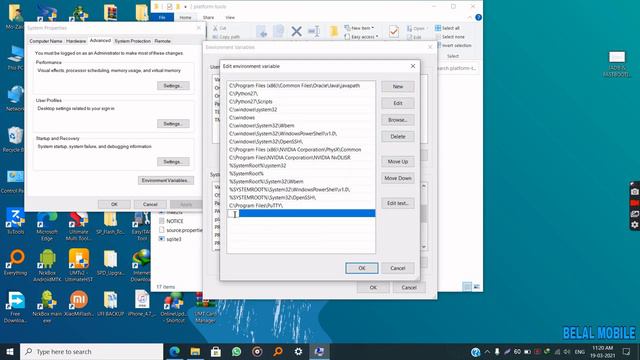Click the Rename icon in Explorer ribbon
This screenshot has width=640, height=360.
tap(314, 31)
